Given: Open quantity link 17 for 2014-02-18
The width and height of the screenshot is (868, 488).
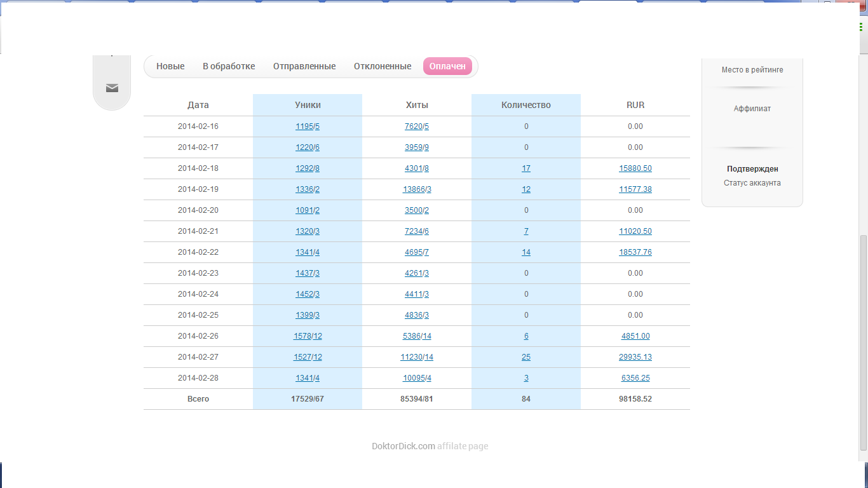Looking at the screenshot, I should pyautogui.click(x=526, y=168).
